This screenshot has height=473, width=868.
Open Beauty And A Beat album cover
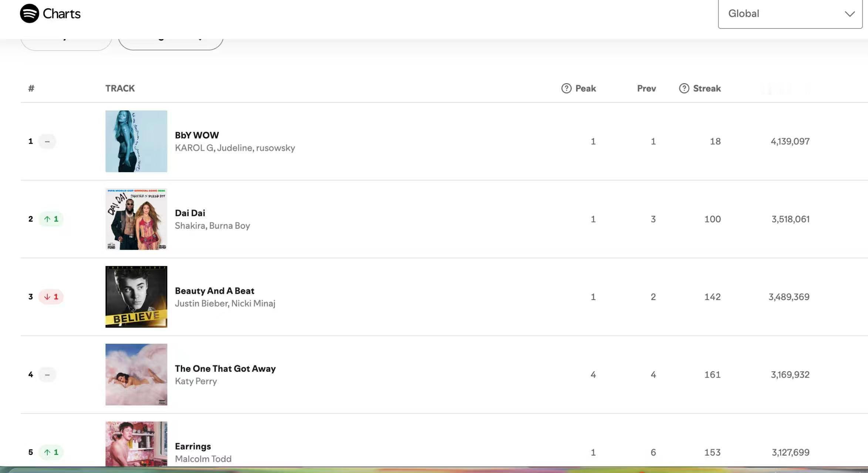[136, 297]
